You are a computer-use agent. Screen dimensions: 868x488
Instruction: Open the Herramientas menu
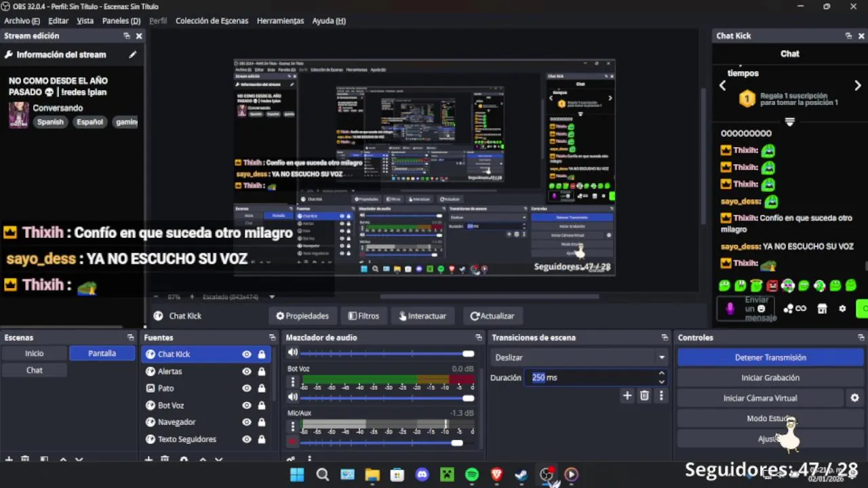280,21
